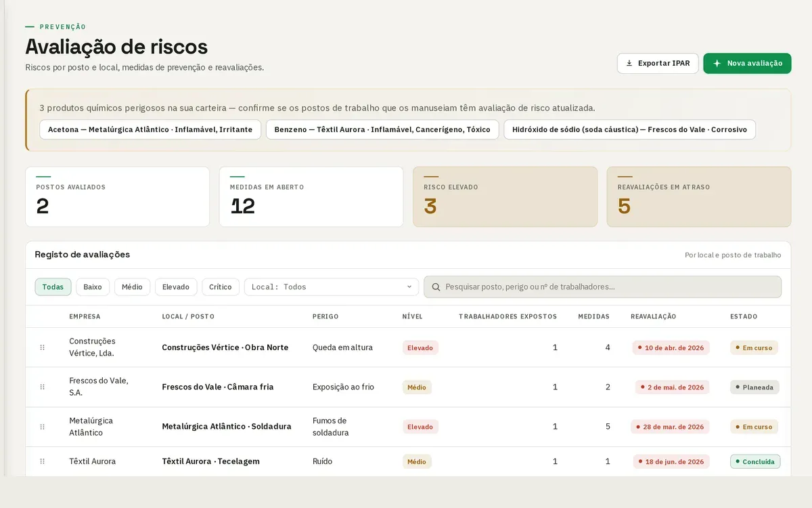812x508 pixels.
Task: Click Médio badge in Câmara fria row
Action: point(417,387)
